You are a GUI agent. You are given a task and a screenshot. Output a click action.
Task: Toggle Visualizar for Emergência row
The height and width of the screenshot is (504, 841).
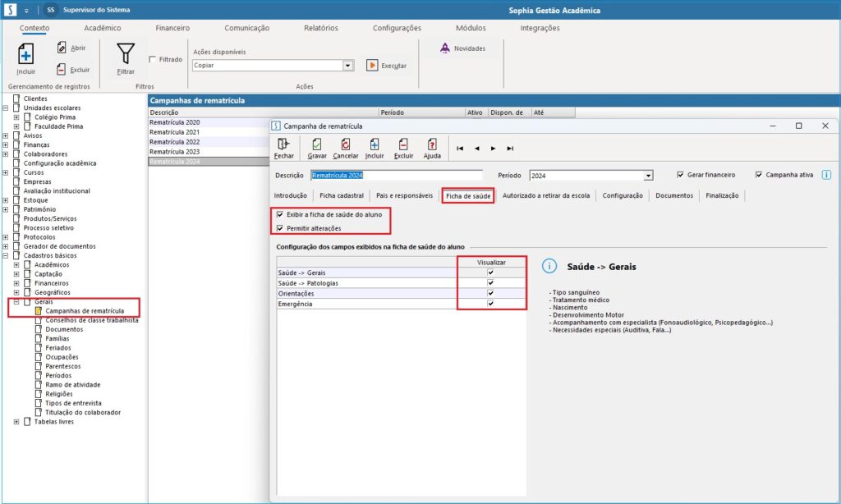click(490, 304)
